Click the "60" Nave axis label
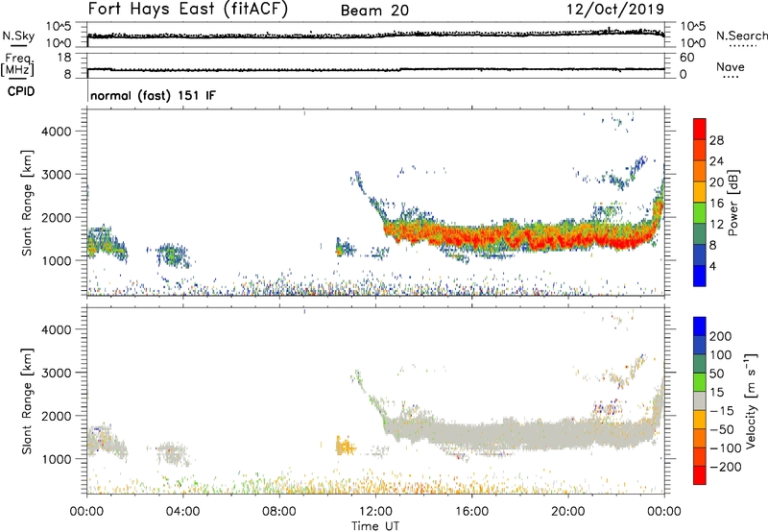 686,58
